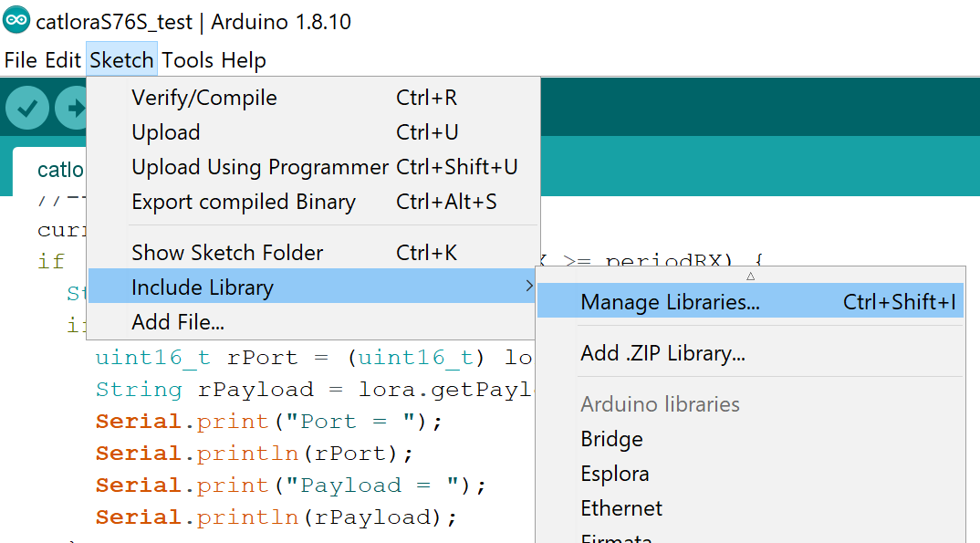Viewport: 980px width, 543px height.
Task: Expand the Include Library submenu arrow
Action: coord(528,287)
